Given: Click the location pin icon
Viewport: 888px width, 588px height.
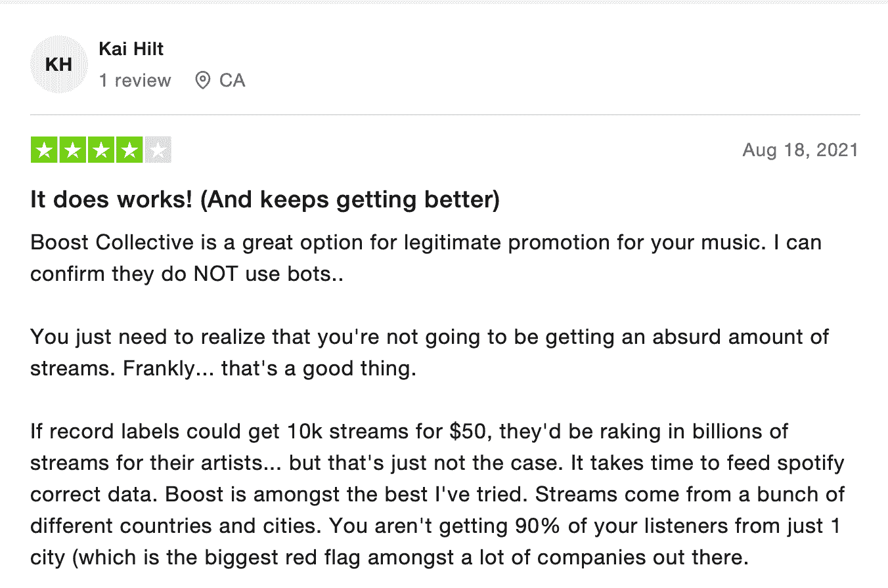Looking at the screenshot, I should click(203, 81).
